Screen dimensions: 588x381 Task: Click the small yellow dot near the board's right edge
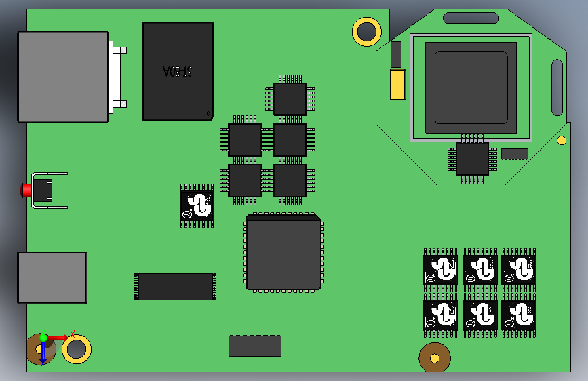(562, 140)
